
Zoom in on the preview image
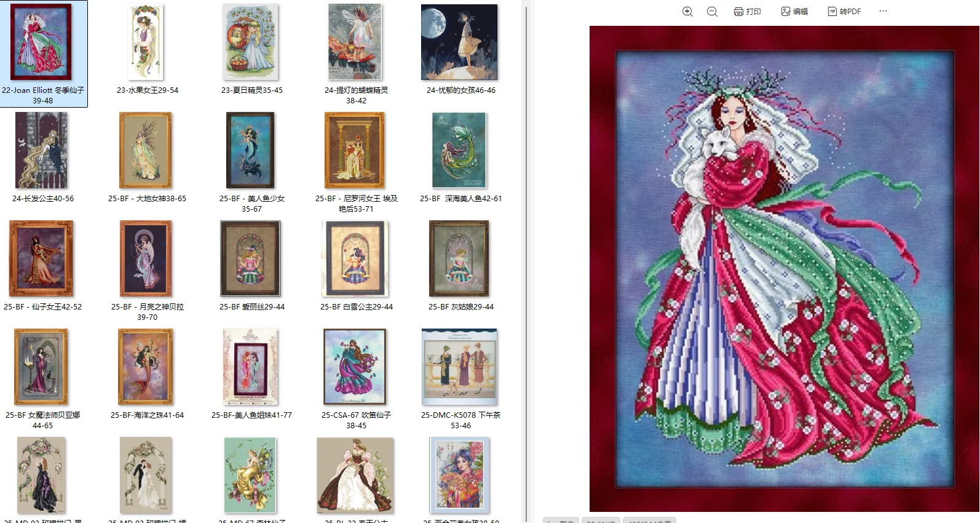point(687,12)
